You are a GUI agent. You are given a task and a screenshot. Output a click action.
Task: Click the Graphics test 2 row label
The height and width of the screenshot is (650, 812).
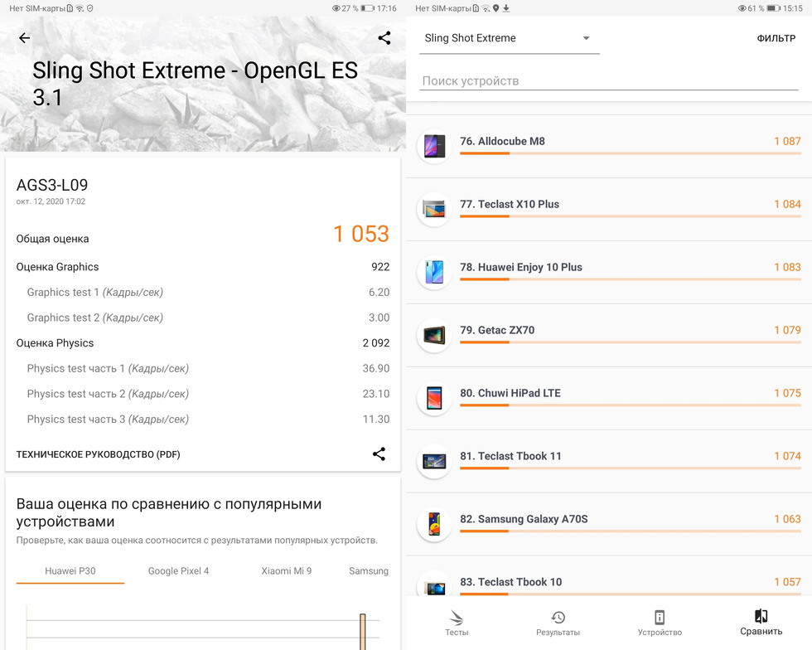click(94, 318)
